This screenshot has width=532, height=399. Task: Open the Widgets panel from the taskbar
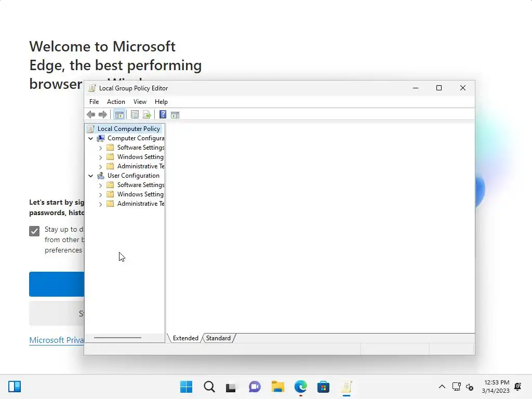[15, 387]
